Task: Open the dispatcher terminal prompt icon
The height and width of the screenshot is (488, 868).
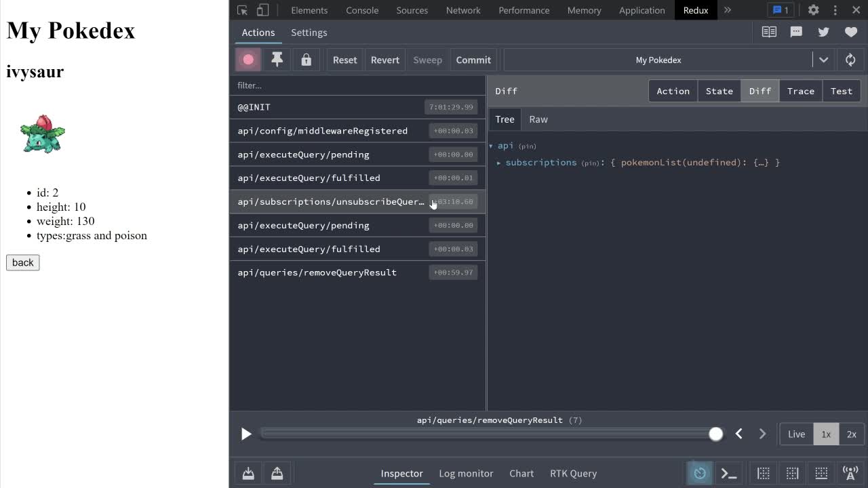Action: click(728, 473)
